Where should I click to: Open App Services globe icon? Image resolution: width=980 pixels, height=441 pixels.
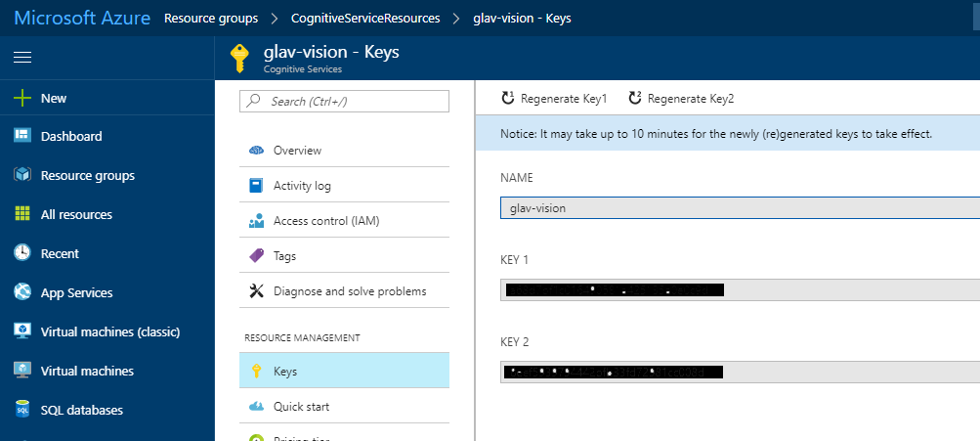click(x=22, y=292)
